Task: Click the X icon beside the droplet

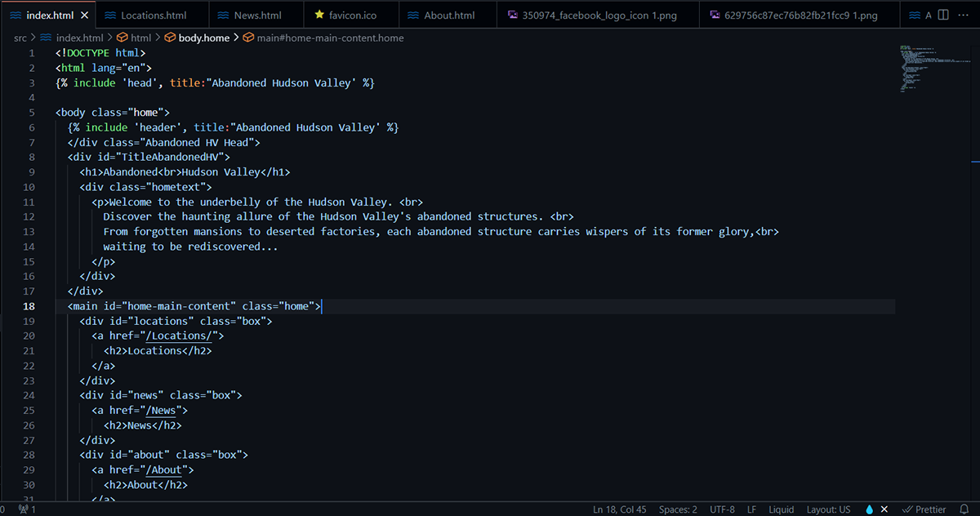Action: (884, 509)
